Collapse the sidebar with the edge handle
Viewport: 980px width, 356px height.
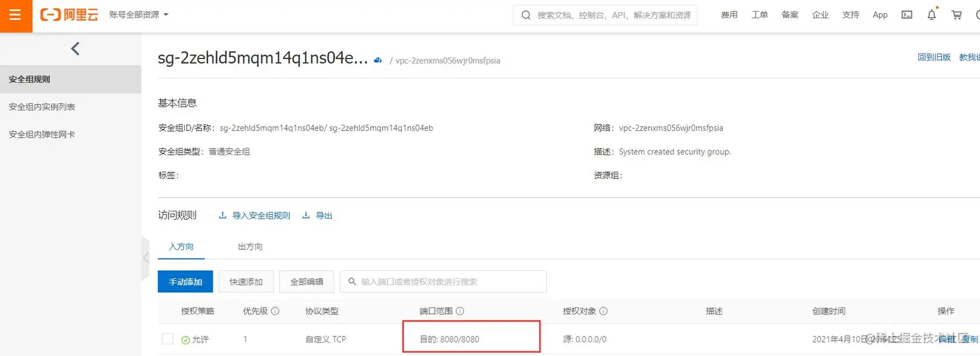pyautogui.click(x=145, y=257)
